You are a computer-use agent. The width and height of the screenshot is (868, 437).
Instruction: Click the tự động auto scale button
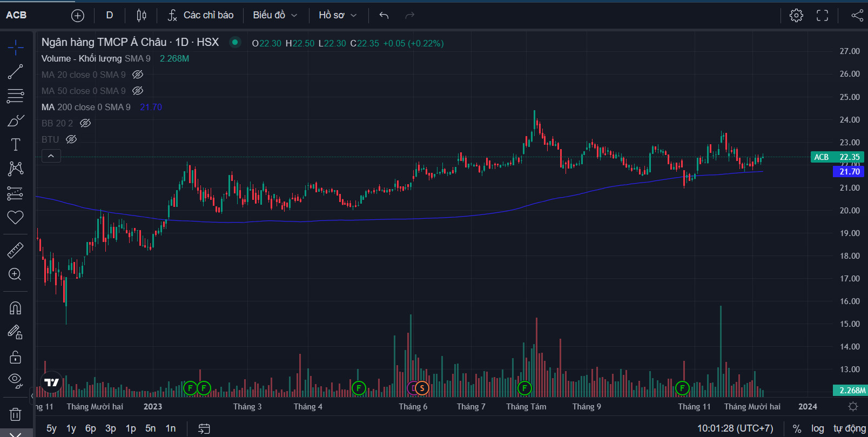[x=849, y=428]
